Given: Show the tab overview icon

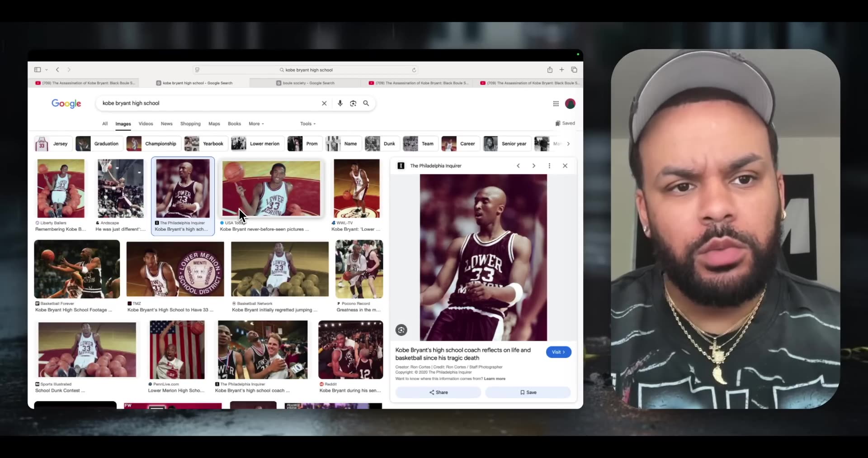Looking at the screenshot, I should tap(574, 70).
